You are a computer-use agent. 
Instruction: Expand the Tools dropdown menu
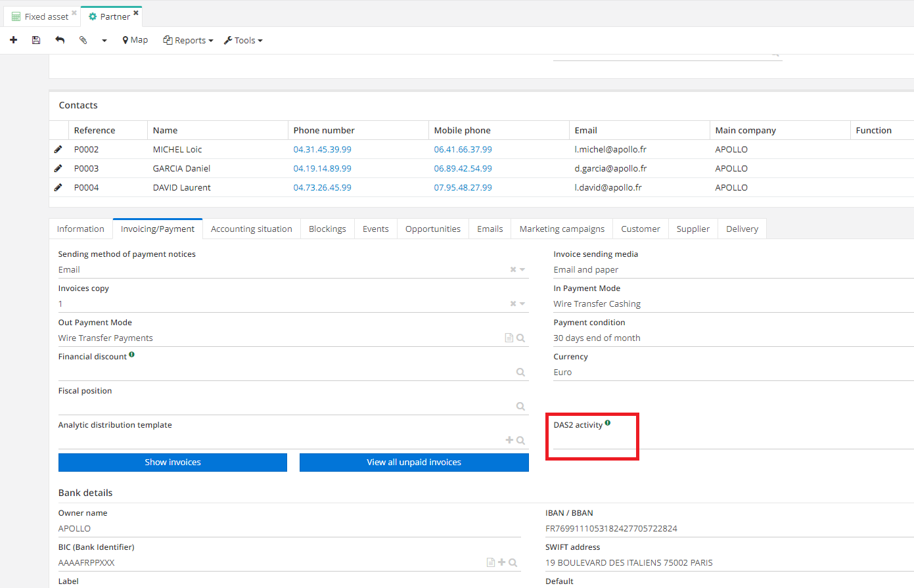click(x=243, y=40)
